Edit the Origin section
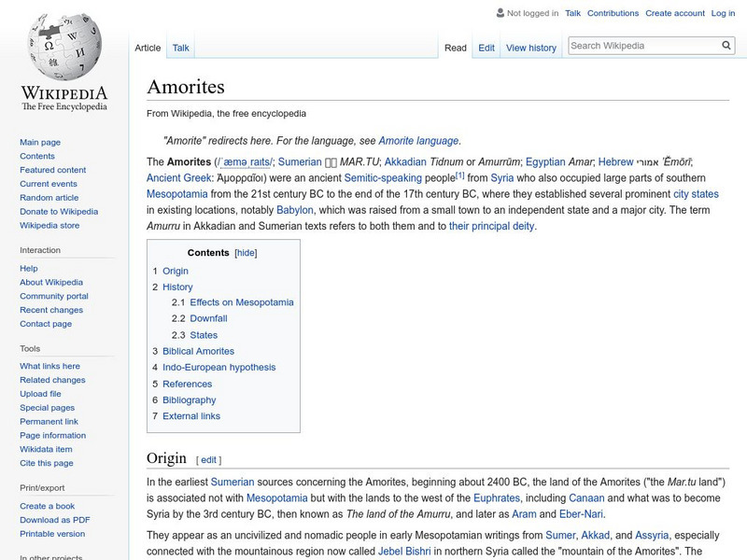 [207, 457]
